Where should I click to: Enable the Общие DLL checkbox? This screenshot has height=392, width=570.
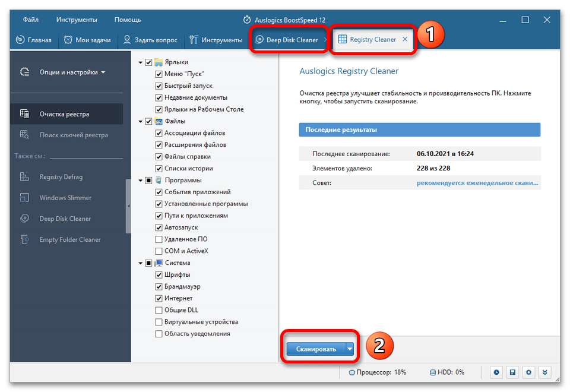pyautogui.click(x=159, y=310)
